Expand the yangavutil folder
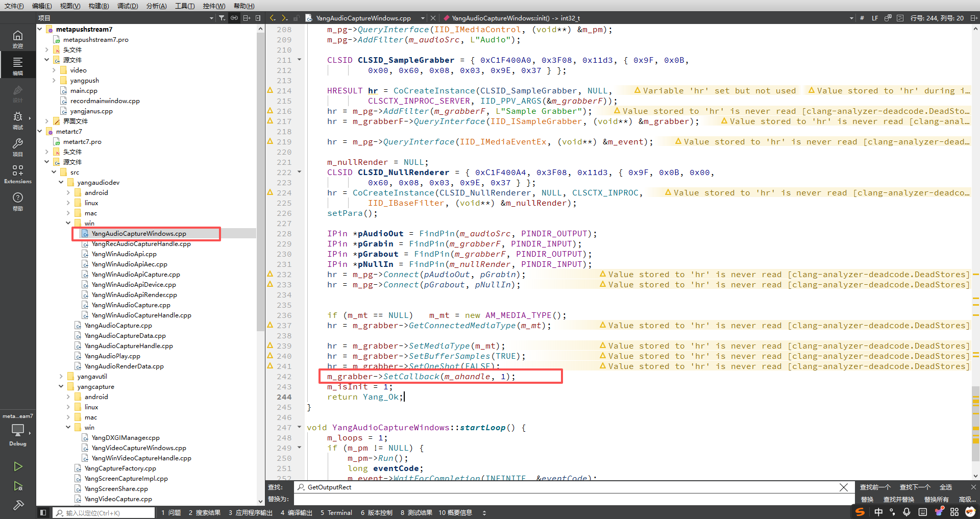Viewport: 980px width, 519px height. (x=61, y=376)
